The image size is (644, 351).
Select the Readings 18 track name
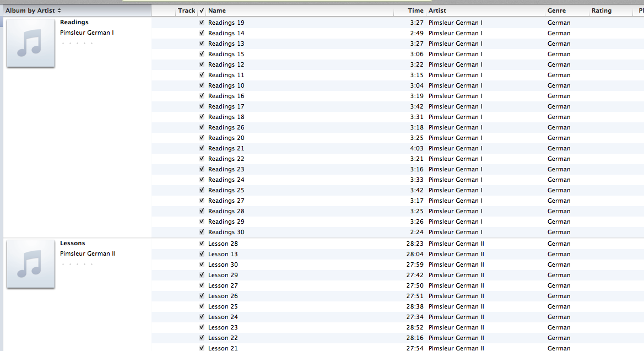226,117
